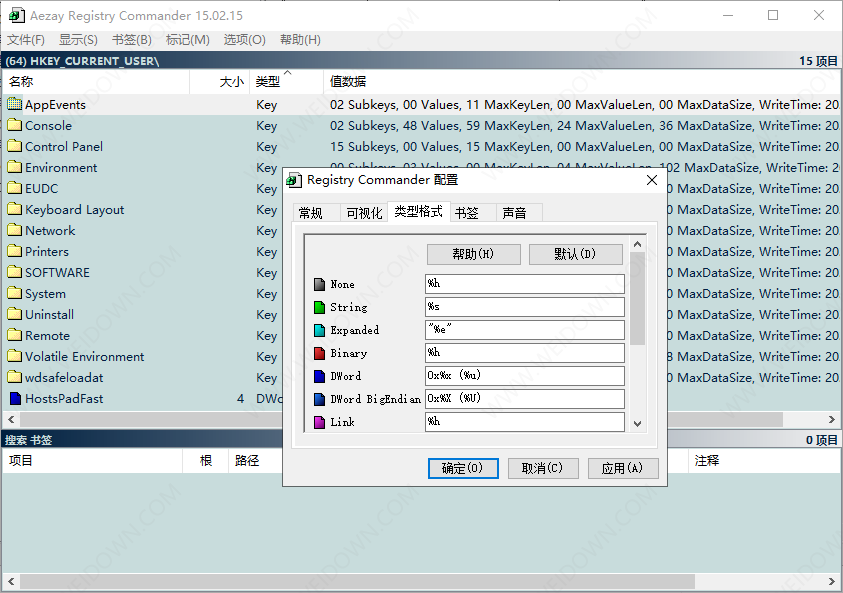
Task: Click the 路径 column header
Action: tap(256, 461)
